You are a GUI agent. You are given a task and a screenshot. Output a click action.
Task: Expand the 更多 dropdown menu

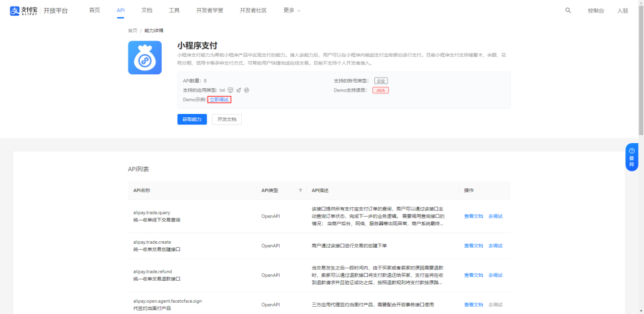292,11
